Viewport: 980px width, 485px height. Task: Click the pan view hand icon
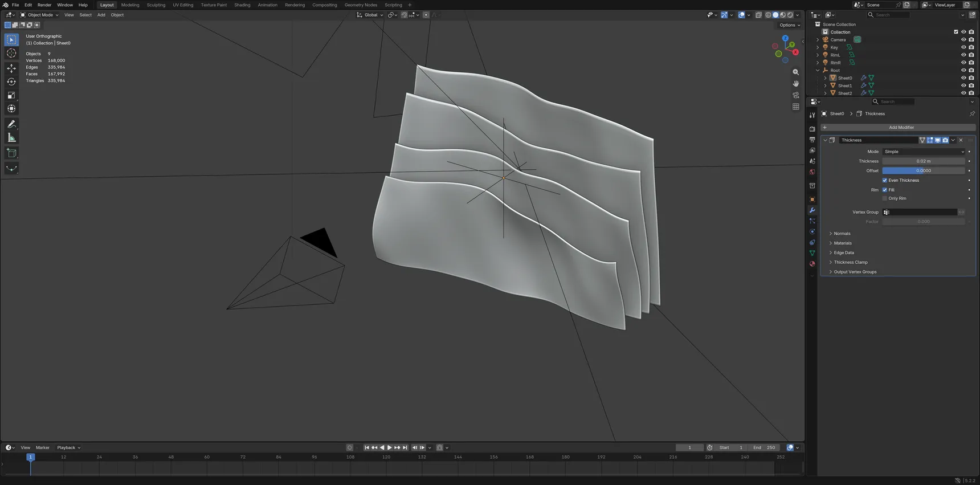795,84
